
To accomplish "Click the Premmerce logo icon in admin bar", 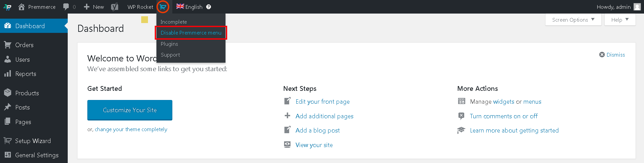I will (x=7, y=7).
